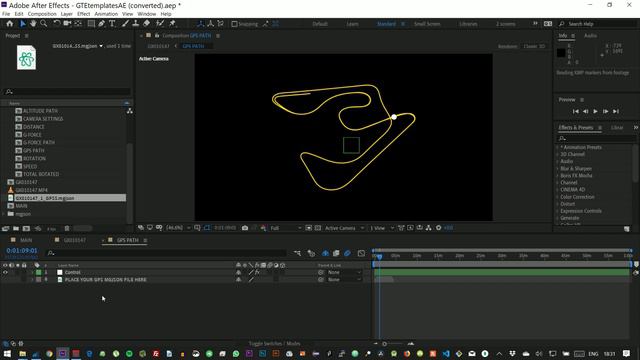Screen dimensions: 640x360
Task: Click the black color swatch in Info panel
Action: [561, 53]
